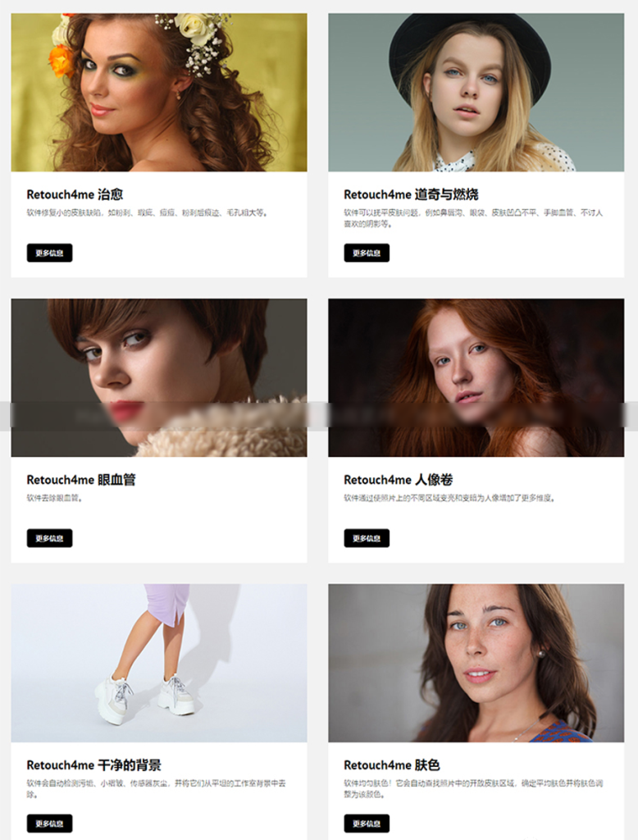This screenshot has height=840, width=638.
Task: Click 更多信息 button under Retouch4me 治愈
Action: 49,253
